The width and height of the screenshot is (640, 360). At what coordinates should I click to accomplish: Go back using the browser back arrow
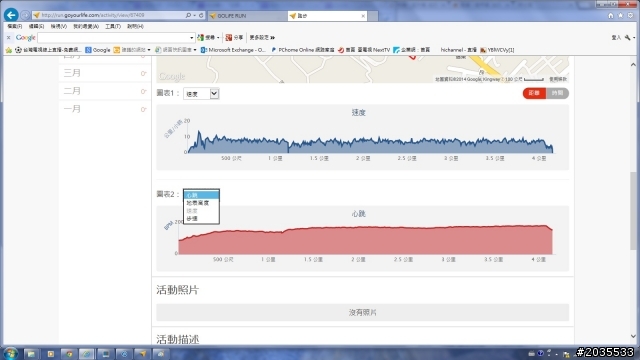[x=11, y=15]
